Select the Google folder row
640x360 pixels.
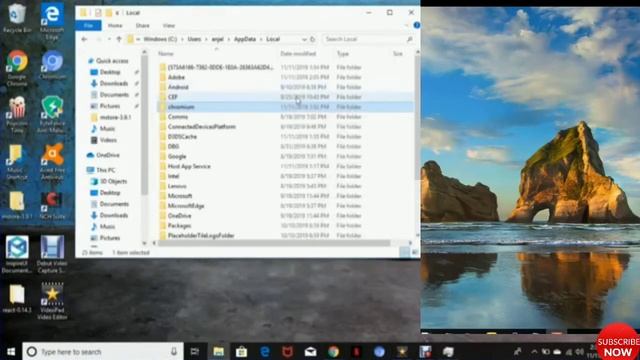click(x=285, y=156)
